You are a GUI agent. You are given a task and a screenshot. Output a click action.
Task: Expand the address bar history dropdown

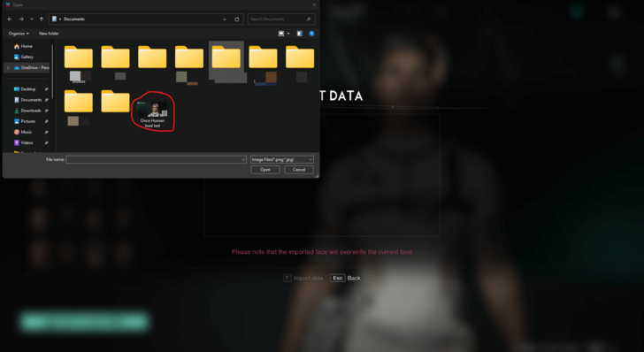225,19
